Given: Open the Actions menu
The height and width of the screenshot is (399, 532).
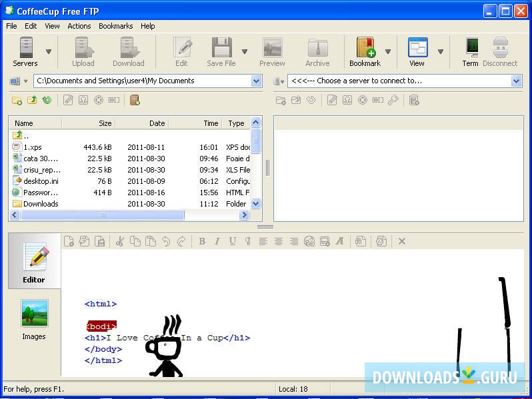Looking at the screenshot, I should pyautogui.click(x=79, y=26).
